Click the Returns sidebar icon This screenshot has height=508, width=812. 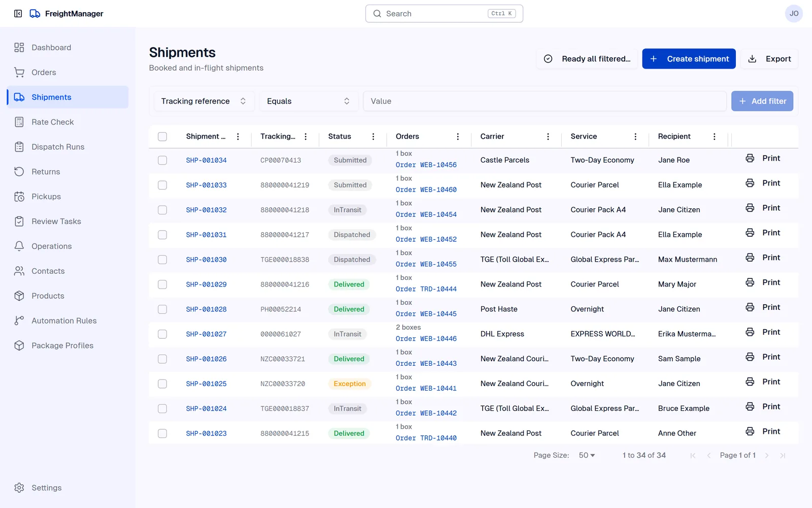click(x=19, y=172)
